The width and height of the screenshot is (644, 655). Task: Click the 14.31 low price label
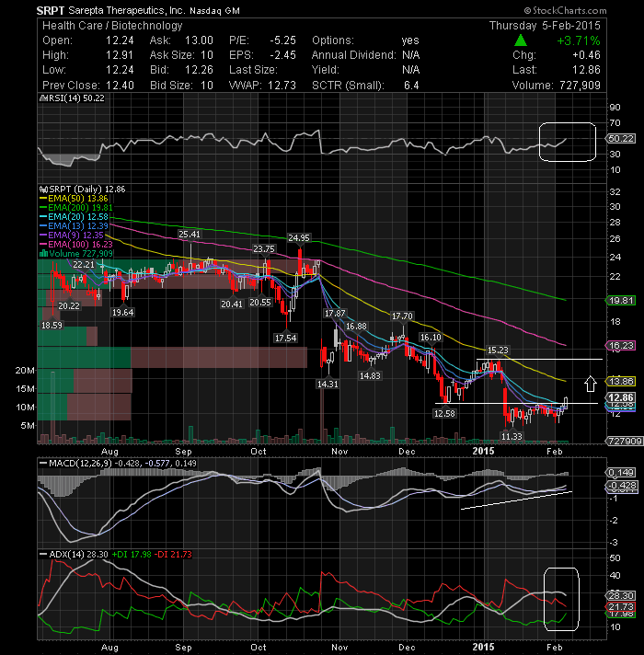pyautogui.click(x=328, y=384)
